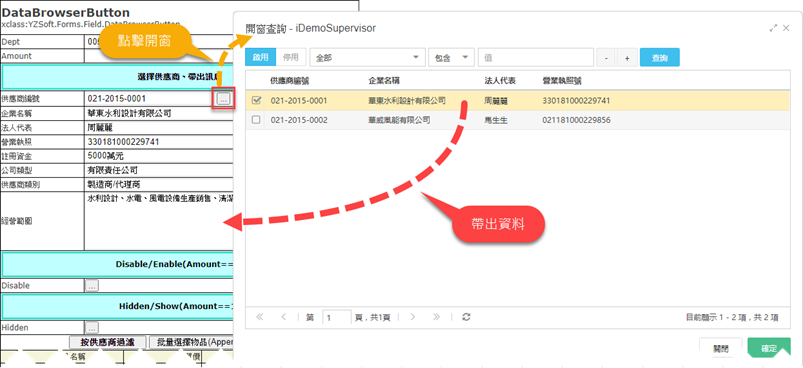Image resolution: width=803 pixels, height=368 pixels.
Task: Uncheck supplier row 021-2015-0001
Action: point(256,101)
